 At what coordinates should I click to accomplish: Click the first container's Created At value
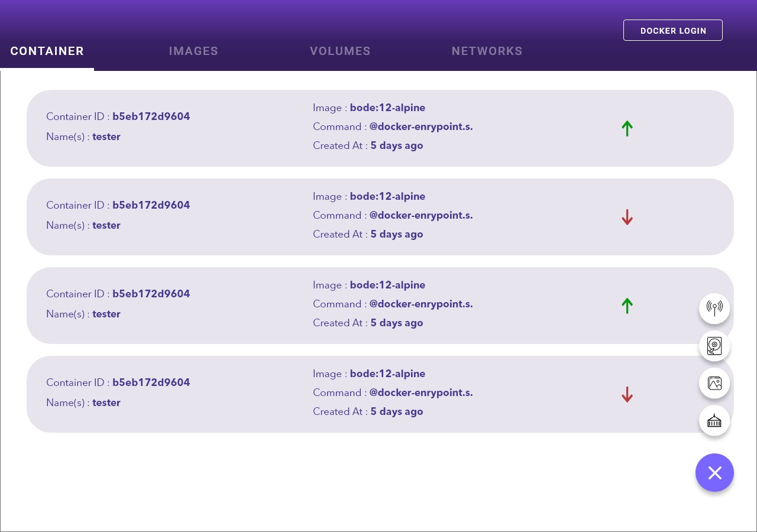396,145
